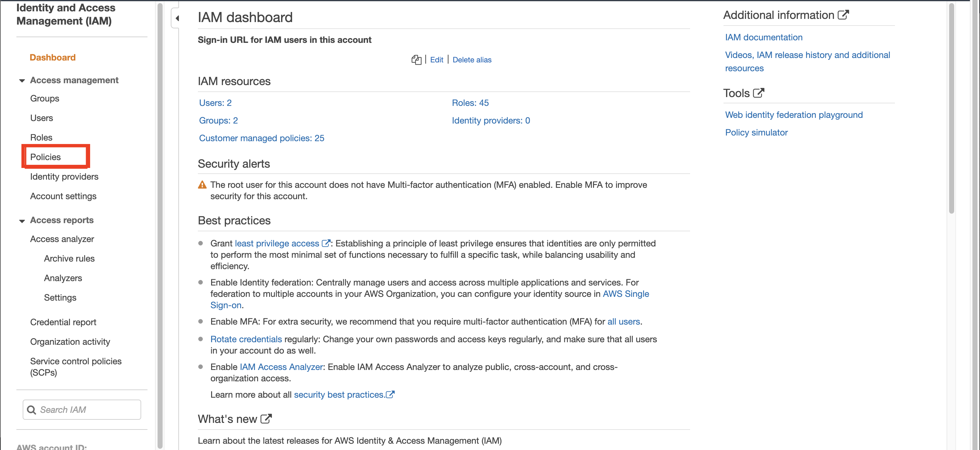
Task: Click the Tools heading in right panel
Action: pos(736,93)
